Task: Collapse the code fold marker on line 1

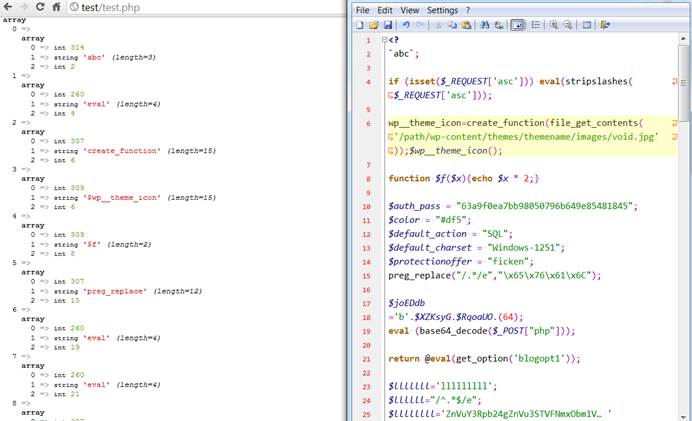Action: 384,40
